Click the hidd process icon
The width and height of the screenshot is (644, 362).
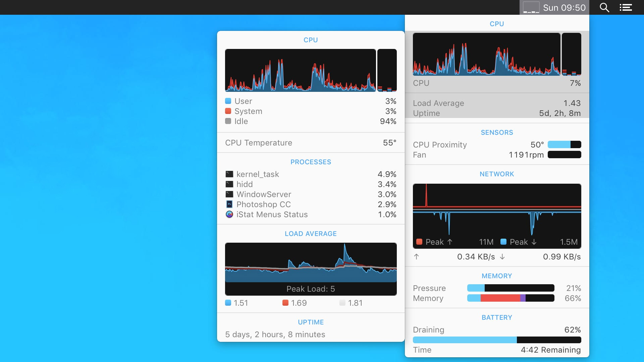229,184
